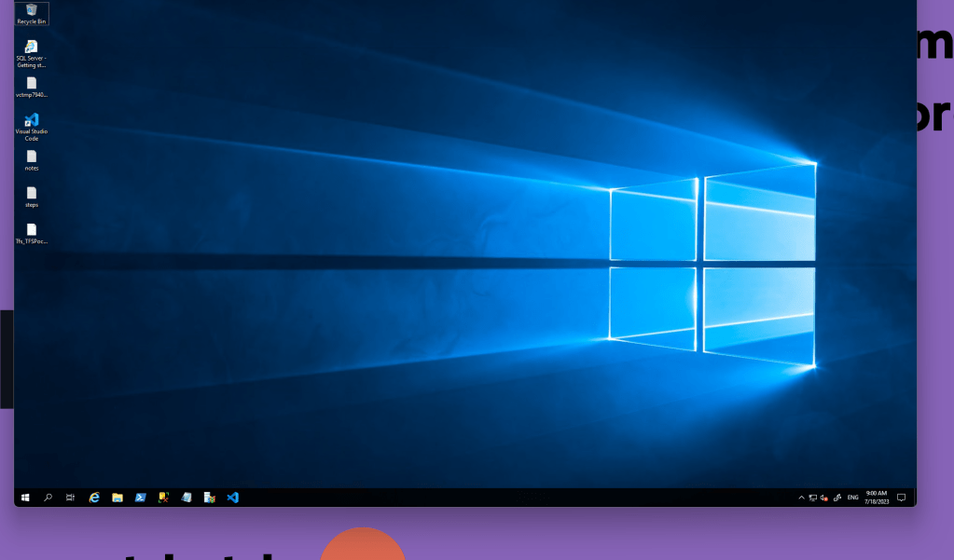Show hidden system tray icons
The image size is (954, 560).
[801, 498]
